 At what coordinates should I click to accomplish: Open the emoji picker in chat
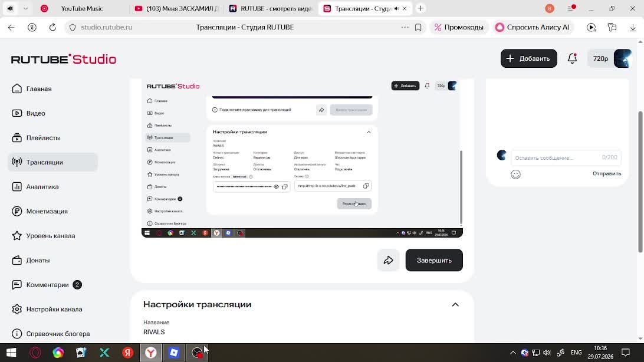click(515, 174)
